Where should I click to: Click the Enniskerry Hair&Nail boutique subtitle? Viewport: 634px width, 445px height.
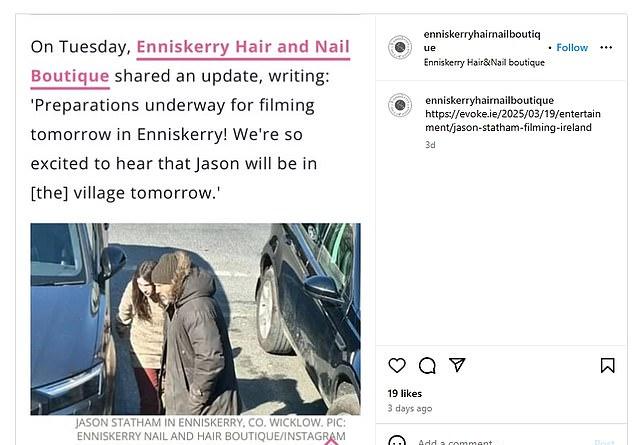click(x=484, y=63)
